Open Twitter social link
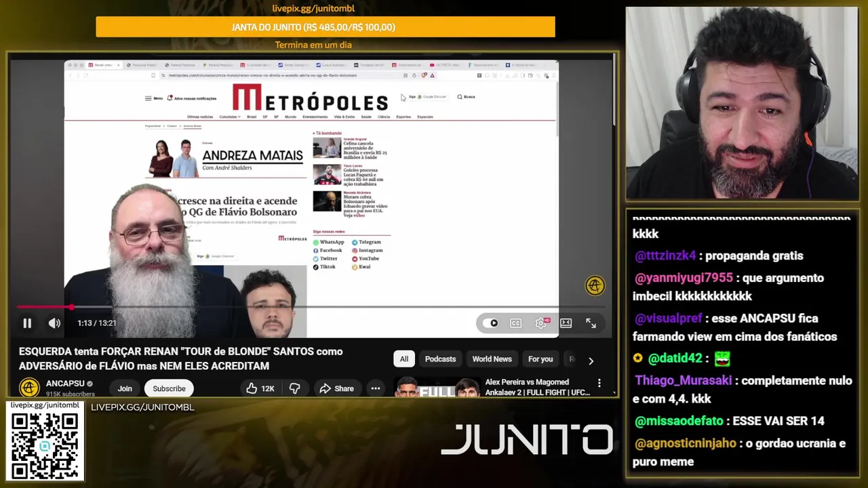868x488 pixels. (x=325, y=258)
